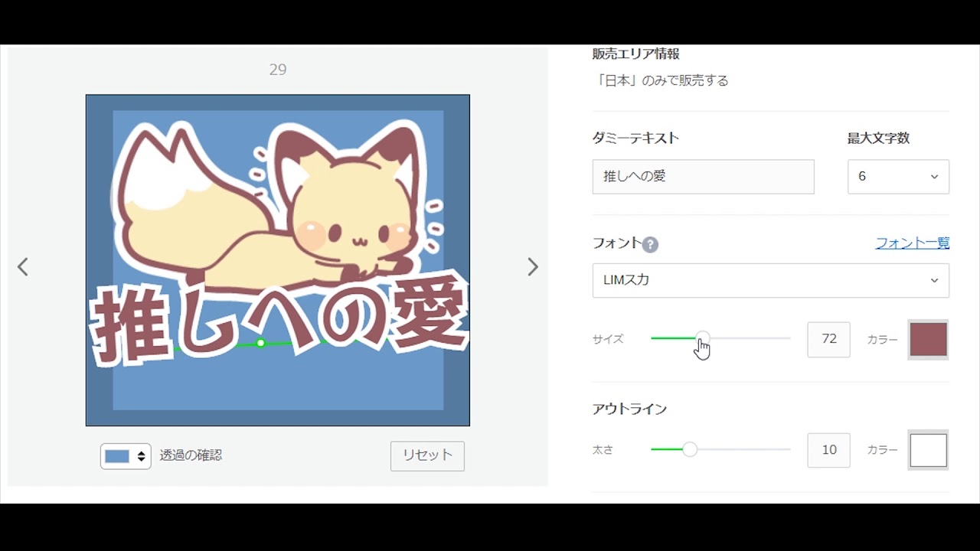Click the ダミーテキスト label
Image resolution: width=980 pixels, height=551 pixels.
635,138
